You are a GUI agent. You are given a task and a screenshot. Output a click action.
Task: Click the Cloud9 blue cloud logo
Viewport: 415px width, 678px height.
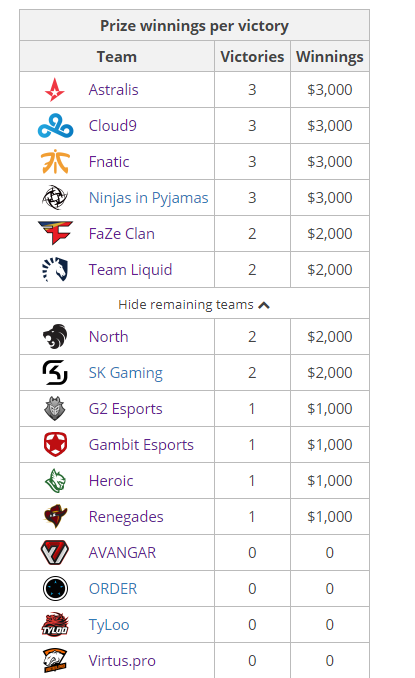click(x=55, y=126)
